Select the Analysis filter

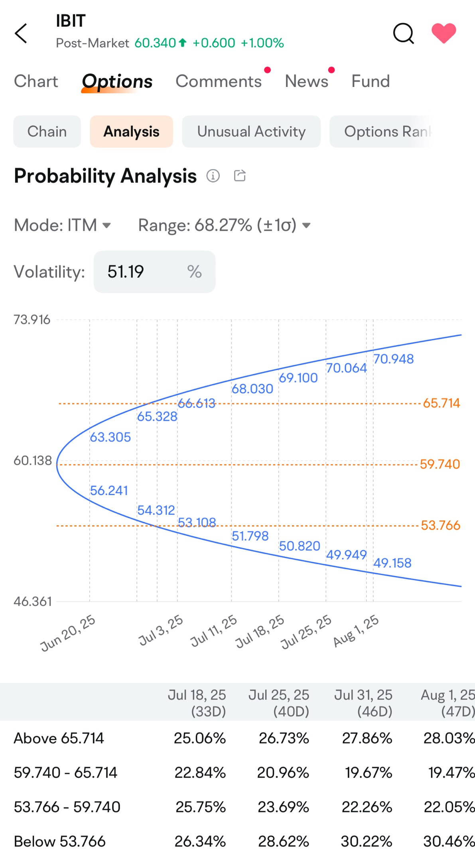coord(131,131)
